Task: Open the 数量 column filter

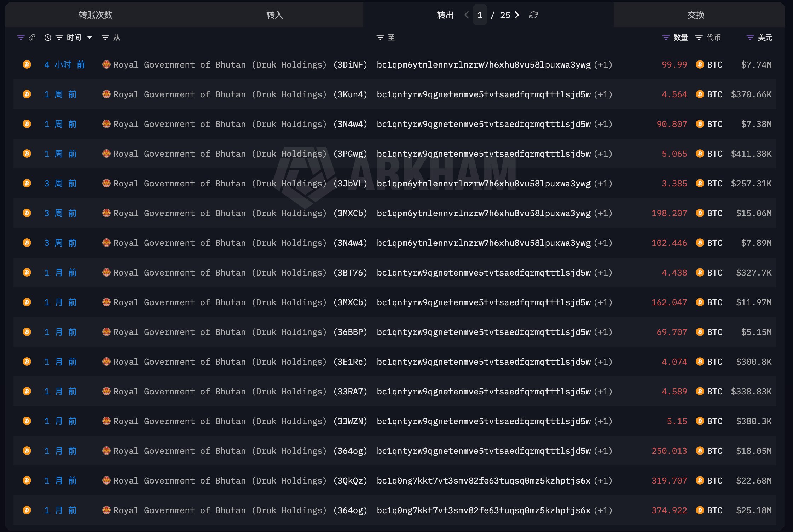Action: (666, 37)
